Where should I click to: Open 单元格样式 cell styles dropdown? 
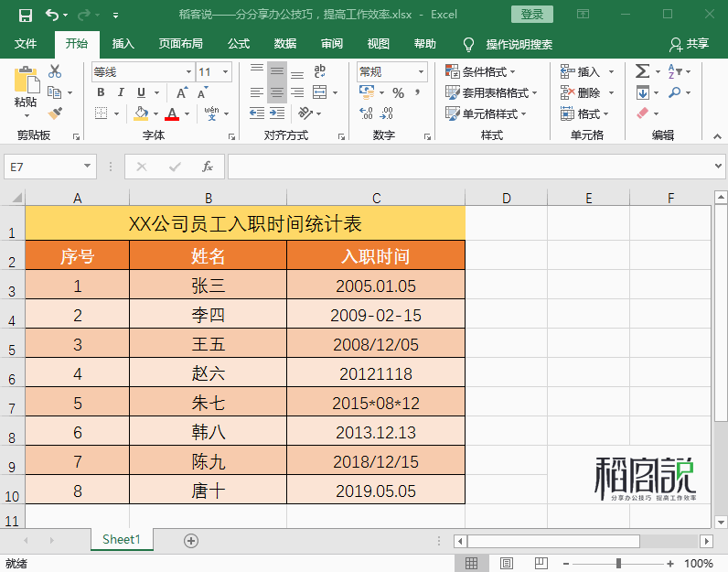[x=486, y=113]
